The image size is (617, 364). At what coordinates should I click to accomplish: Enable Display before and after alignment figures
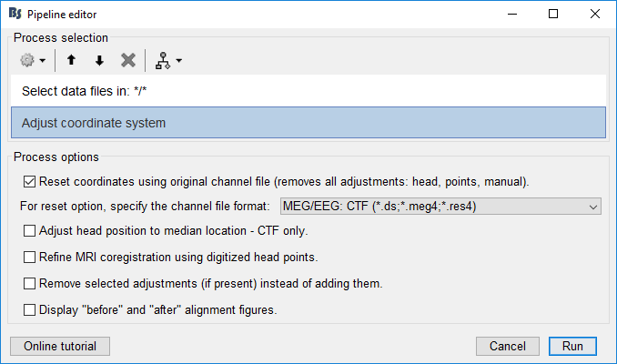[30, 310]
